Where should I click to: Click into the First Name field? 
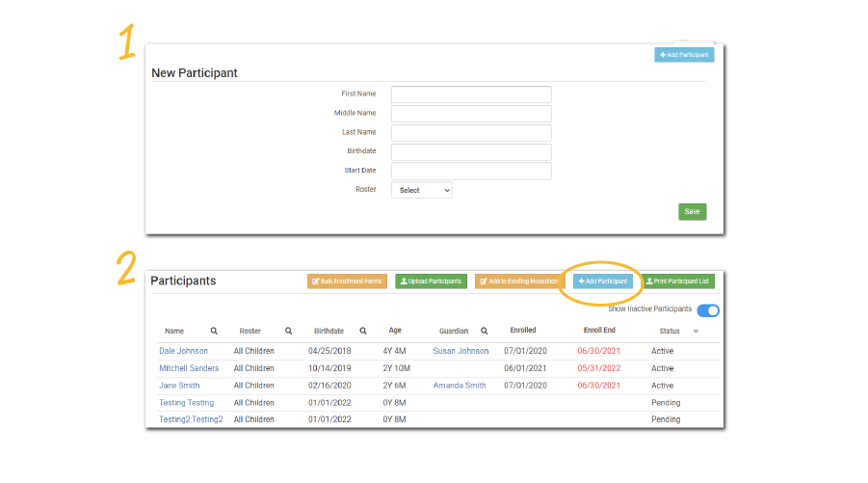(471, 94)
